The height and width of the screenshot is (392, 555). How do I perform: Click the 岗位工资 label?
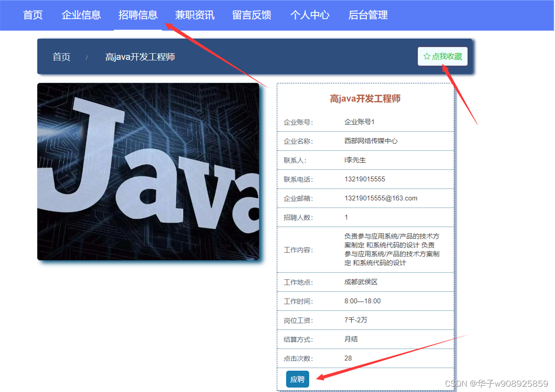298,321
